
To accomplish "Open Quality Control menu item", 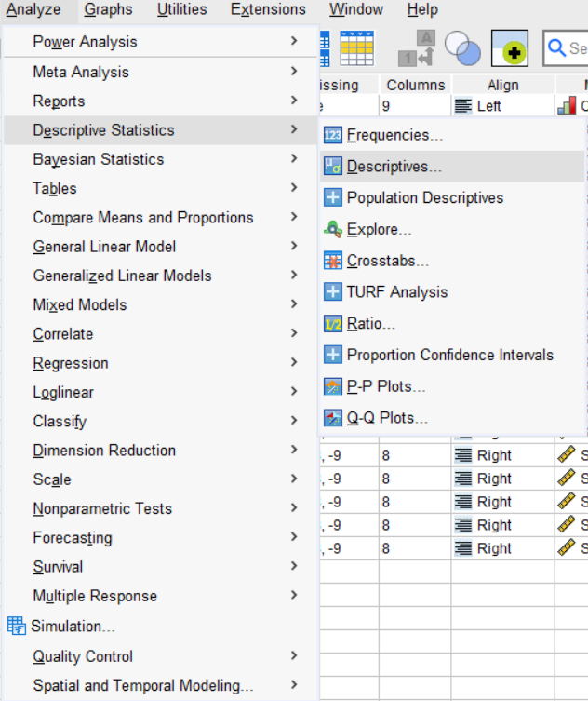I will coord(160,656).
